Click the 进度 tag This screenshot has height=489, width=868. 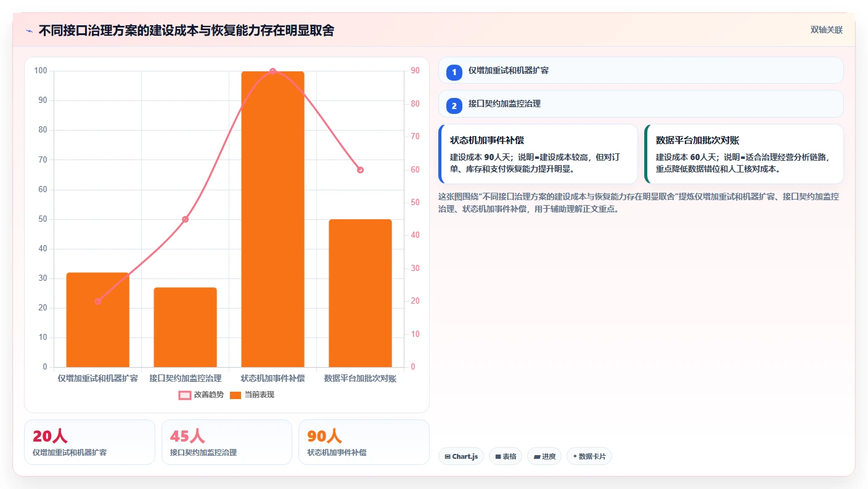tap(544, 456)
